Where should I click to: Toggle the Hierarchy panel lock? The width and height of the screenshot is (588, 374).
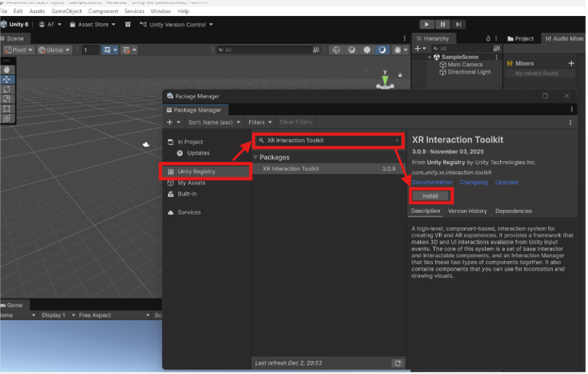(x=488, y=38)
